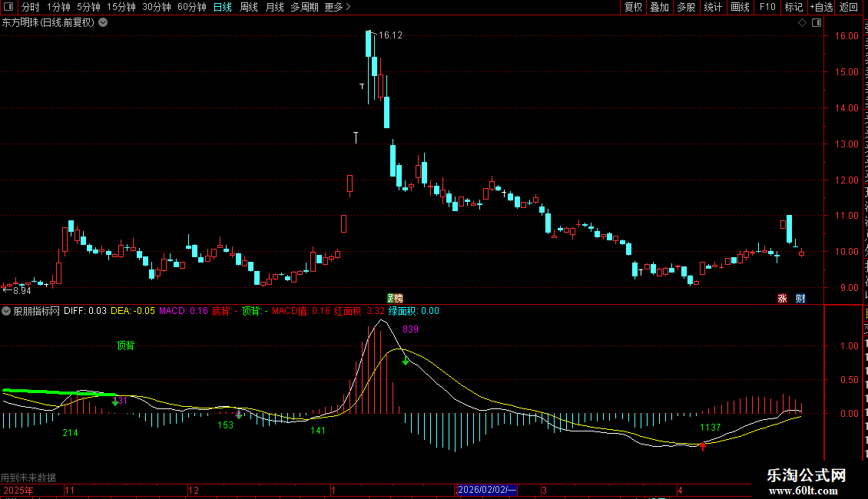The width and height of the screenshot is (868, 499).
Task: Click the 顶背 label in the MACD panel
Action: click(x=126, y=345)
